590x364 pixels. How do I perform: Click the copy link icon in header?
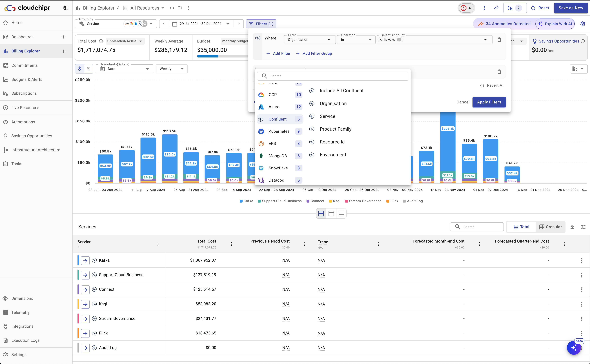[x=172, y=8]
